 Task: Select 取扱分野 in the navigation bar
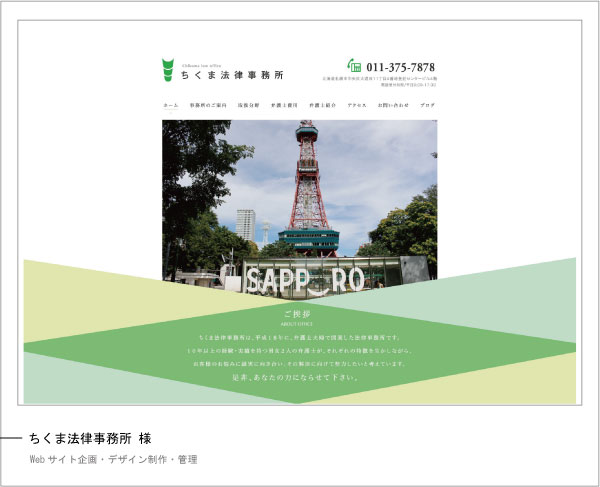tap(248, 105)
